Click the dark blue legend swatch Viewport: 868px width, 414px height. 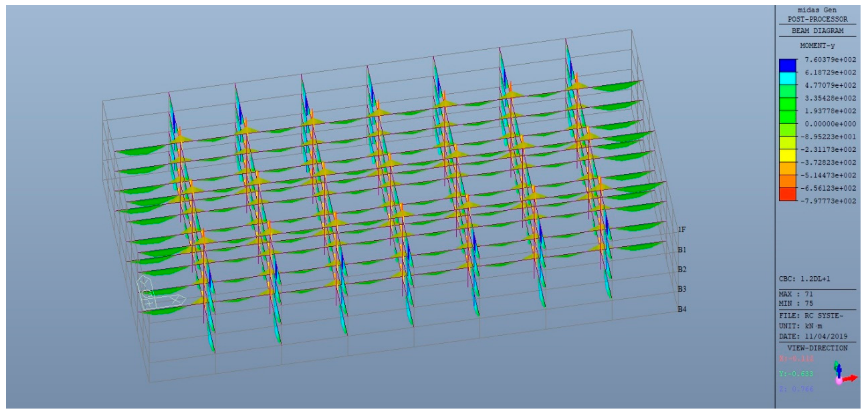coord(788,66)
